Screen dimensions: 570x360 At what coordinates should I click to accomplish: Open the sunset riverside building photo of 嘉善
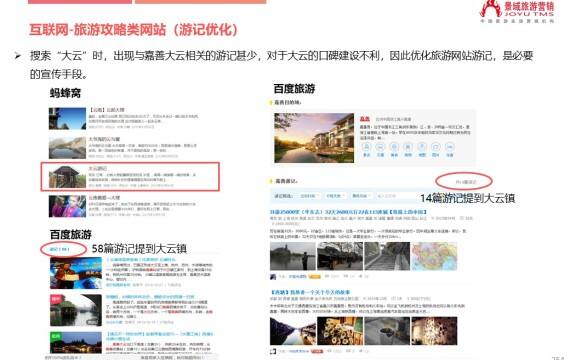tap(314, 138)
